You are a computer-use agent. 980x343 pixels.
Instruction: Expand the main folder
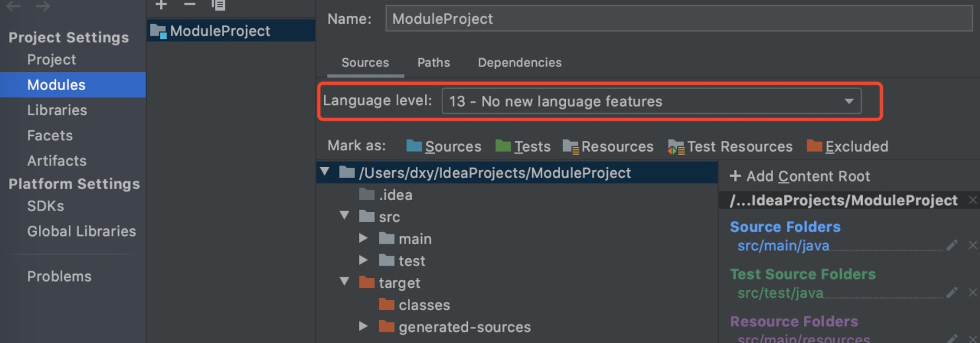click(x=364, y=239)
